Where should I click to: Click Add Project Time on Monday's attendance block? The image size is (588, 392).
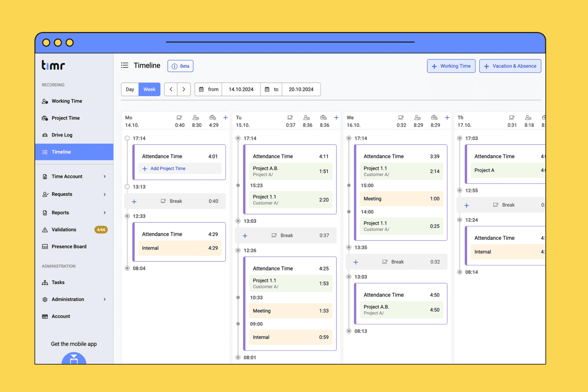pos(167,168)
